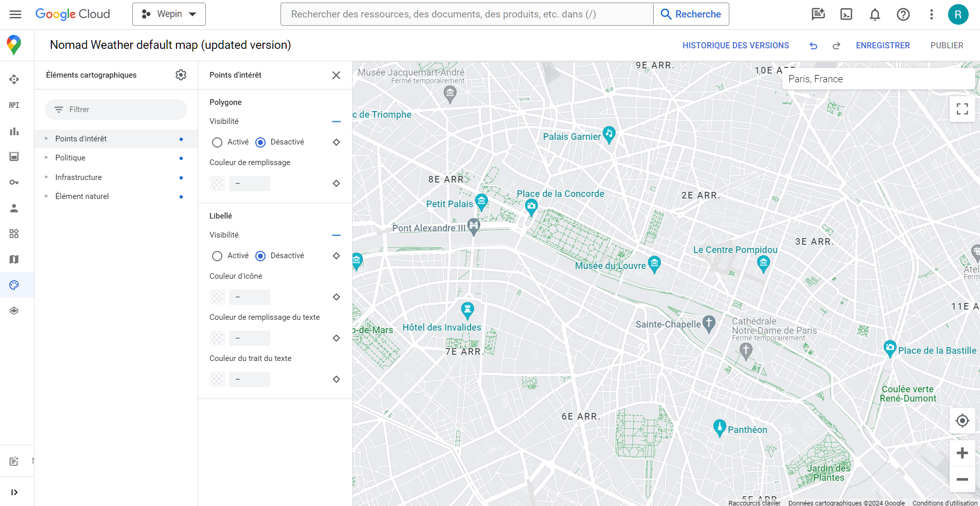980x506 pixels.
Task: Click the notifications bell icon
Action: 874,14
